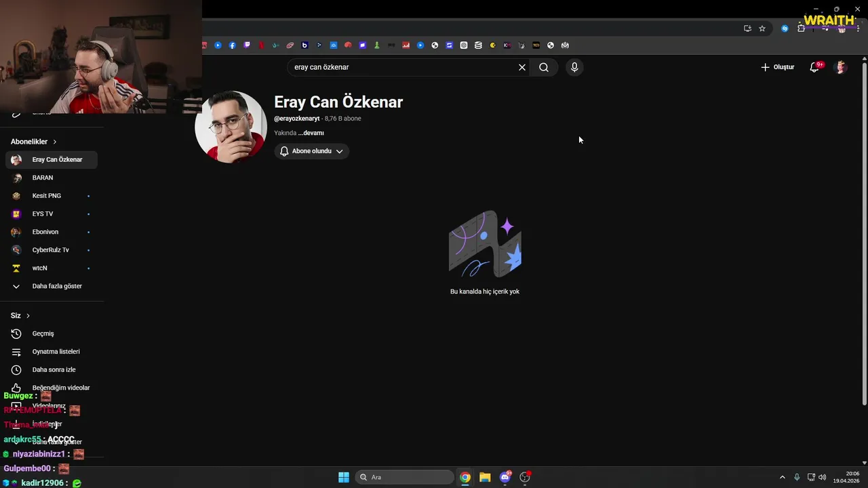The width and height of the screenshot is (868, 488).
Task: Click the Oluştur create button
Action: pos(778,67)
